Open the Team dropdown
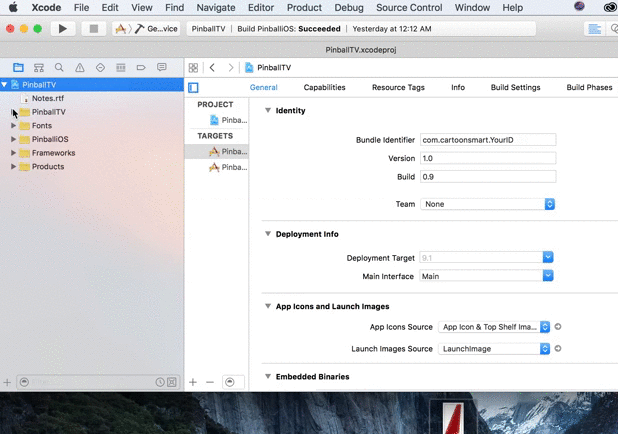Viewport: 618px width, 434px height. [488, 204]
